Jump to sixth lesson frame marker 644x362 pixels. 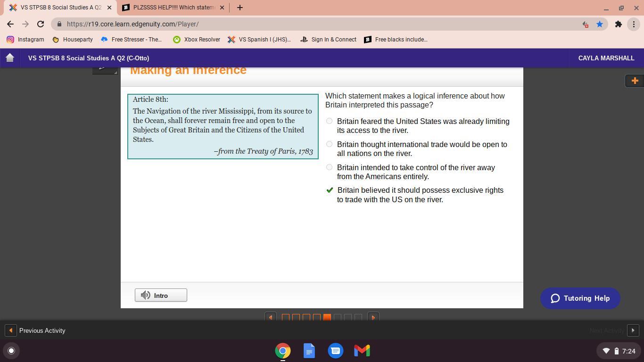pyautogui.click(x=338, y=318)
